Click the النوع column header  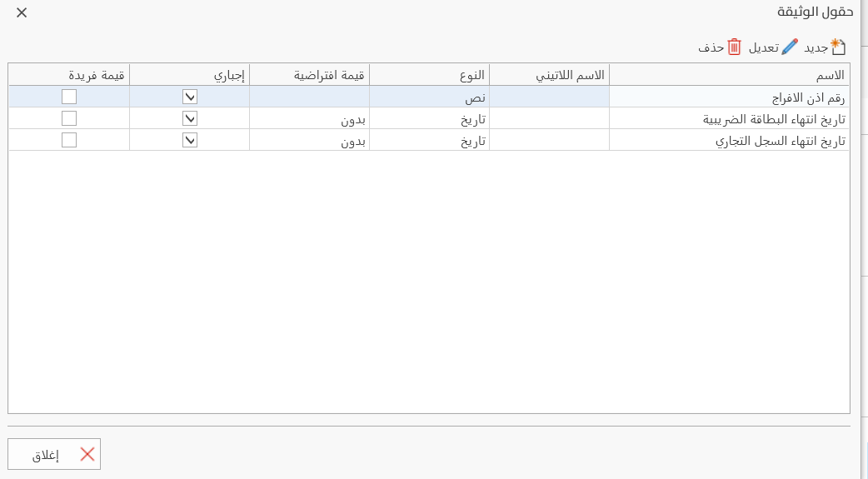click(429, 75)
